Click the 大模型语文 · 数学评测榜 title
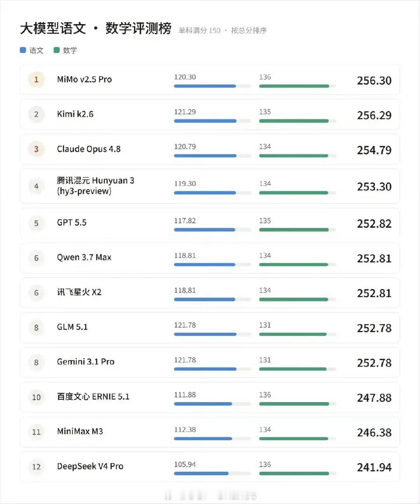The width and height of the screenshot is (420, 504). coord(96,28)
